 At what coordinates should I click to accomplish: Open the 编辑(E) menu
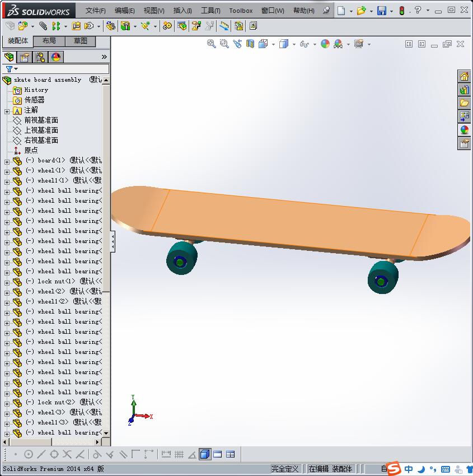click(124, 11)
